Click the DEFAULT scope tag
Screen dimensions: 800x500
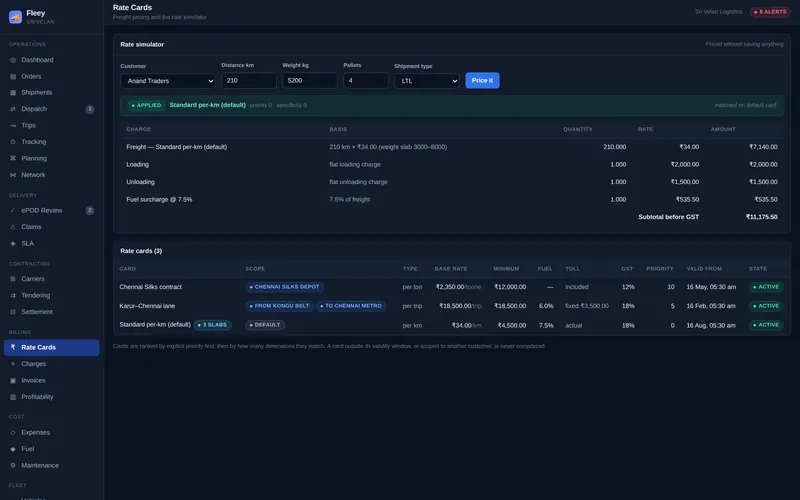click(265, 325)
